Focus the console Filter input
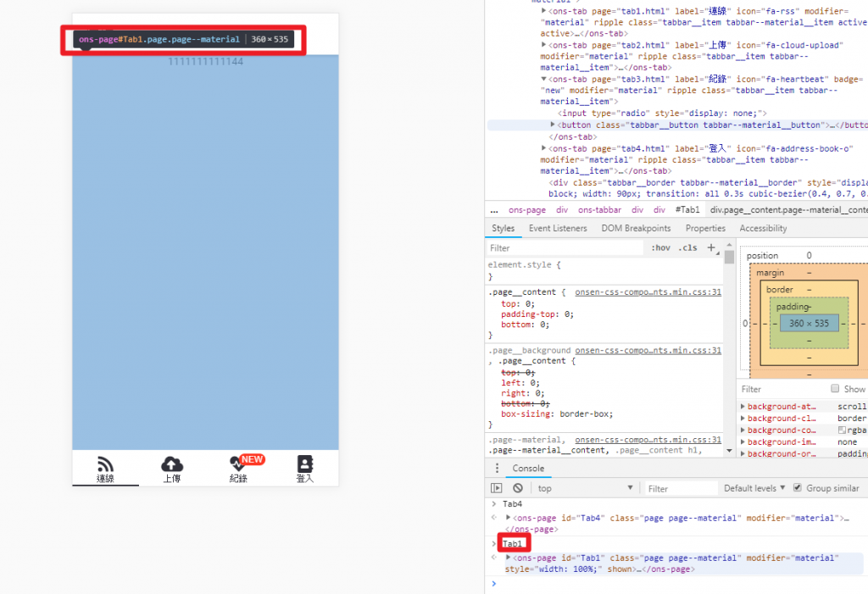 tap(681, 488)
